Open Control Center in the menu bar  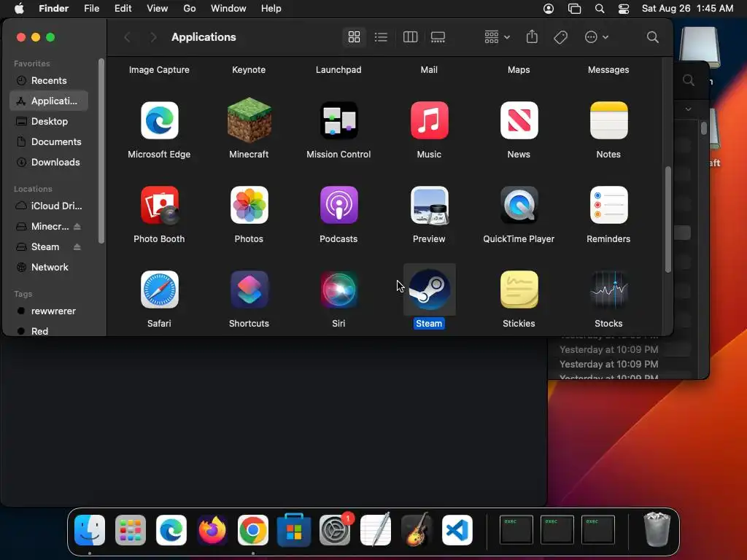coord(624,9)
